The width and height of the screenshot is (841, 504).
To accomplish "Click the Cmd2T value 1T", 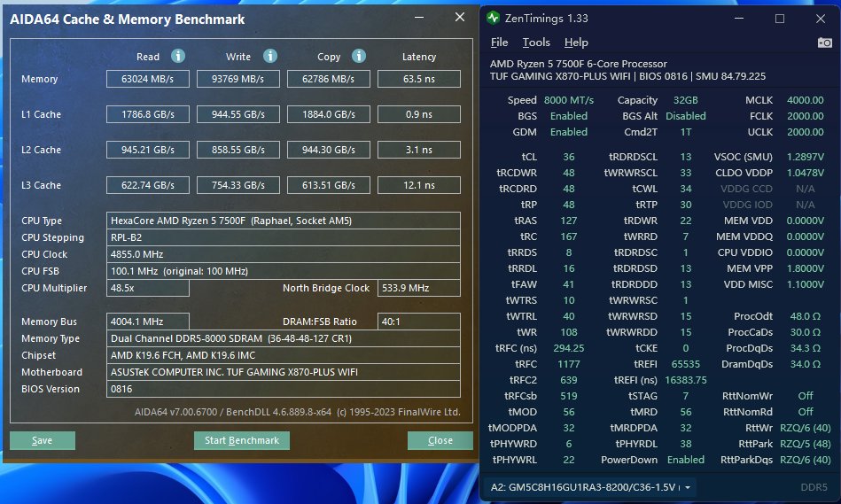I will pyautogui.click(x=685, y=132).
